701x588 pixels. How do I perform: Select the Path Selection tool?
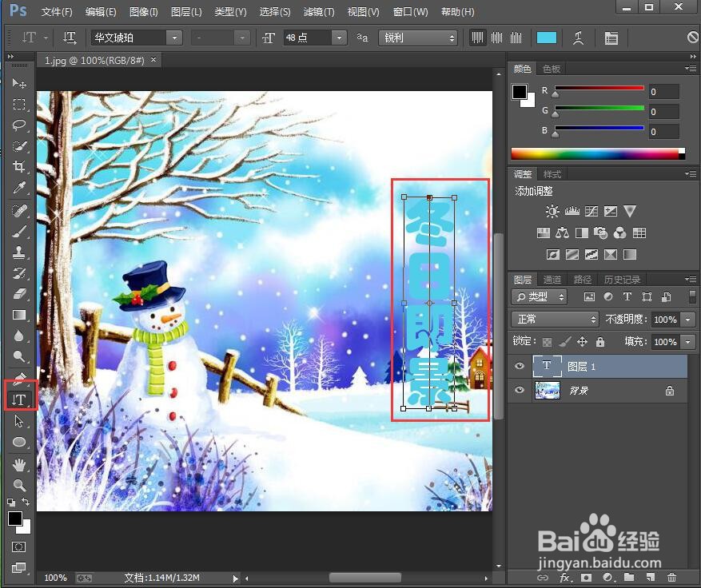click(x=18, y=421)
